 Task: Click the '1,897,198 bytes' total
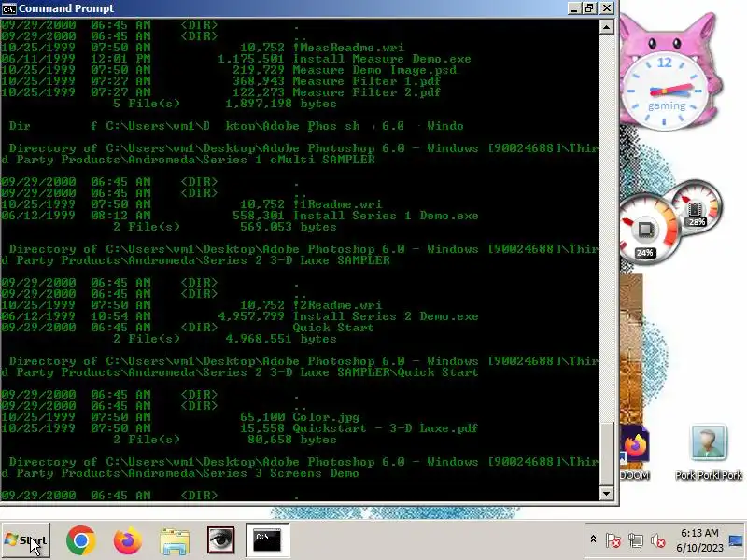tap(281, 104)
